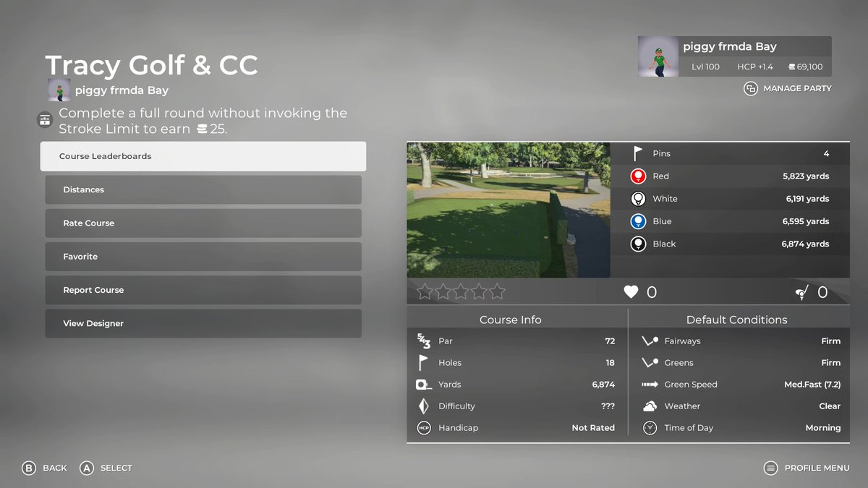Select the Red tee marker icon
Viewport: 868px width, 488px height.
pyautogui.click(x=638, y=176)
